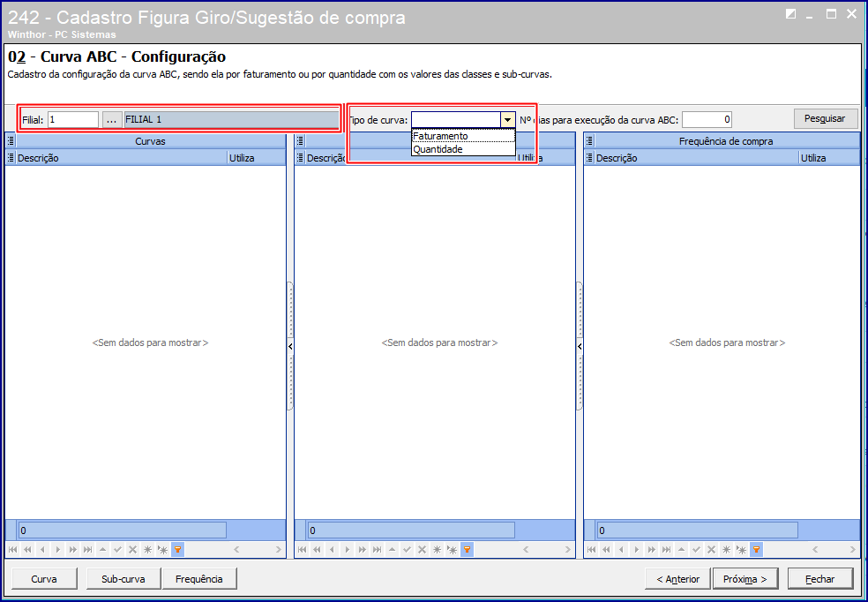The height and width of the screenshot is (602, 868).
Task: Save bookmark asterisk icon in Curvas navigator
Action: click(x=147, y=549)
